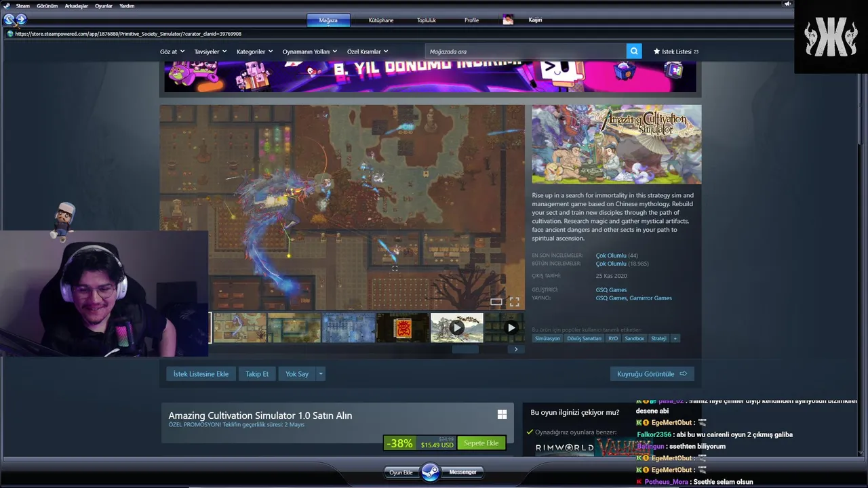
Task: Open the Görünüm menu
Action: (47, 5)
